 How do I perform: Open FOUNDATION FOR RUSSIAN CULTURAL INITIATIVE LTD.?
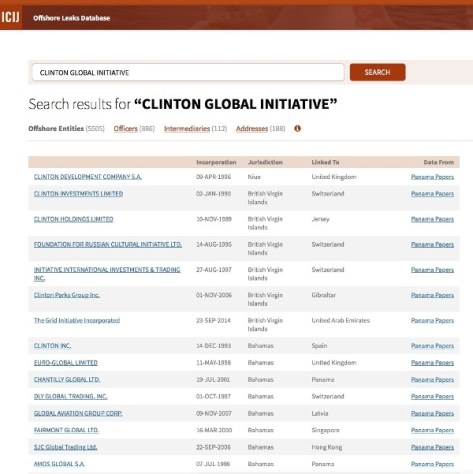(108, 244)
